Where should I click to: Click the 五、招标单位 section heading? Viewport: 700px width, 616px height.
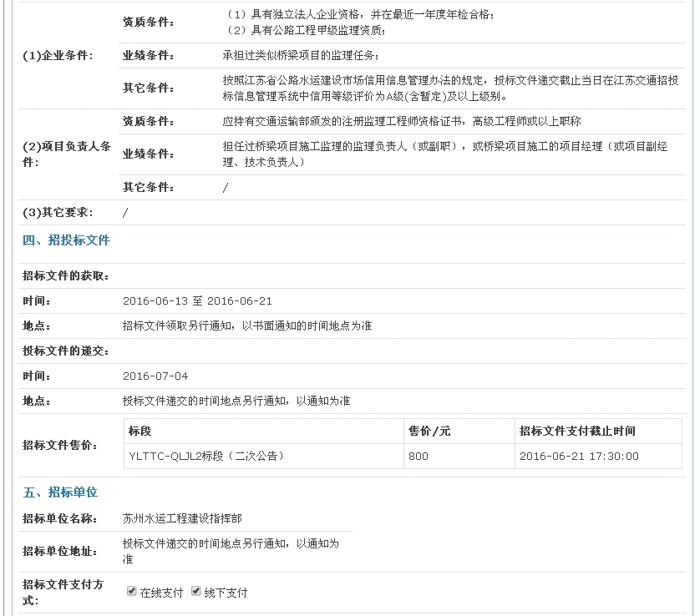click(60, 492)
